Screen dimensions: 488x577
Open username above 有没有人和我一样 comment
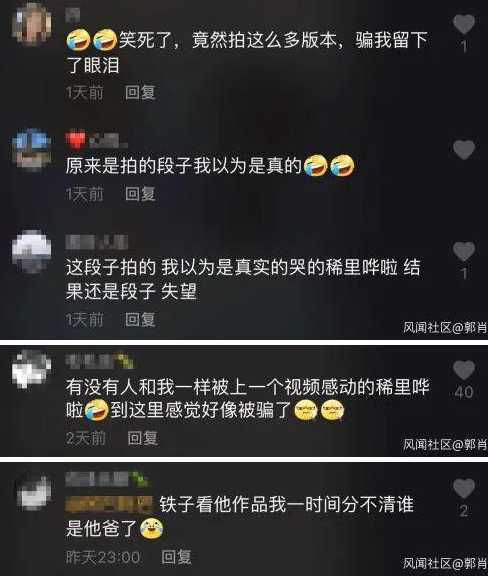point(99,361)
